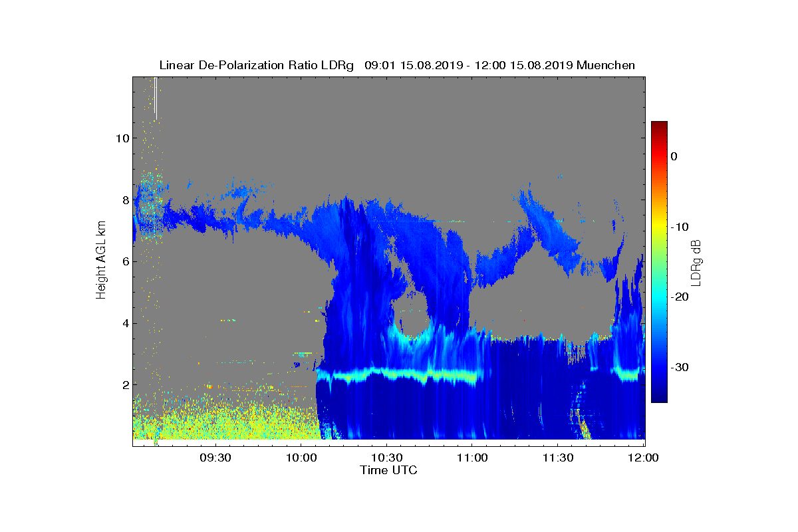This screenshot has width=798, height=532.
Task: Click the 09:30 time tick label
Action: point(215,458)
